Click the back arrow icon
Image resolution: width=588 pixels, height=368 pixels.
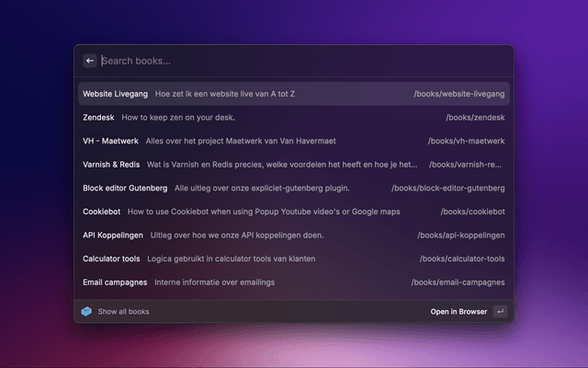pyautogui.click(x=90, y=61)
